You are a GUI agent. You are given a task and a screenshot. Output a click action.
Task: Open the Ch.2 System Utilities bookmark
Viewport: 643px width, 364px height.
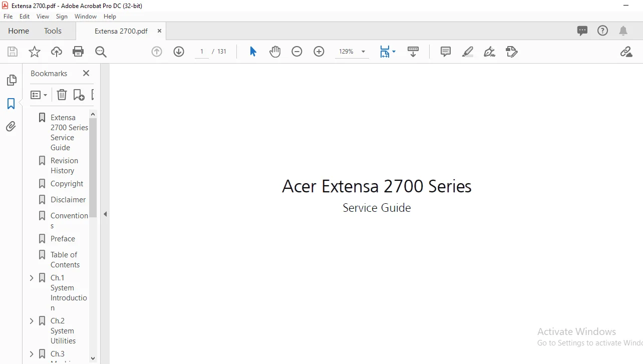pyautogui.click(x=63, y=330)
